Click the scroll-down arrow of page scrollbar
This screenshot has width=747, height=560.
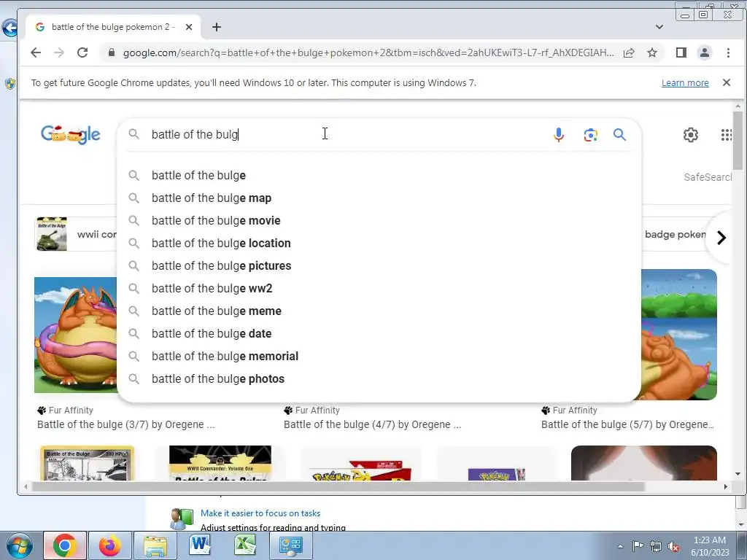pos(738,474)
